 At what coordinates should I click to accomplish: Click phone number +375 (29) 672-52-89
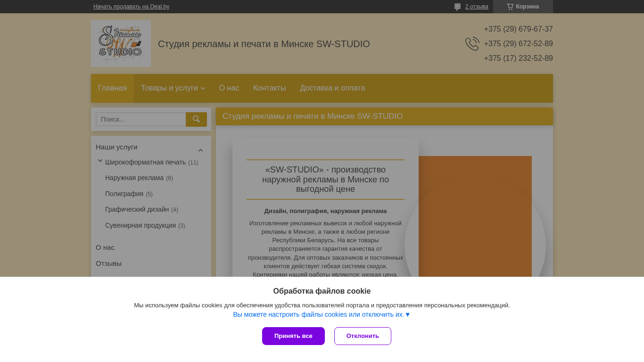click(518, 44)
